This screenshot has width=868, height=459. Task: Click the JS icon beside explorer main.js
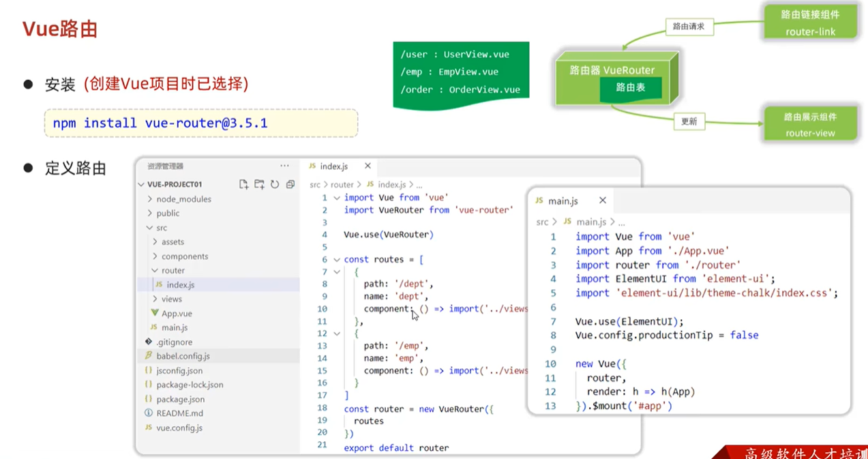[x=154, y=327]
